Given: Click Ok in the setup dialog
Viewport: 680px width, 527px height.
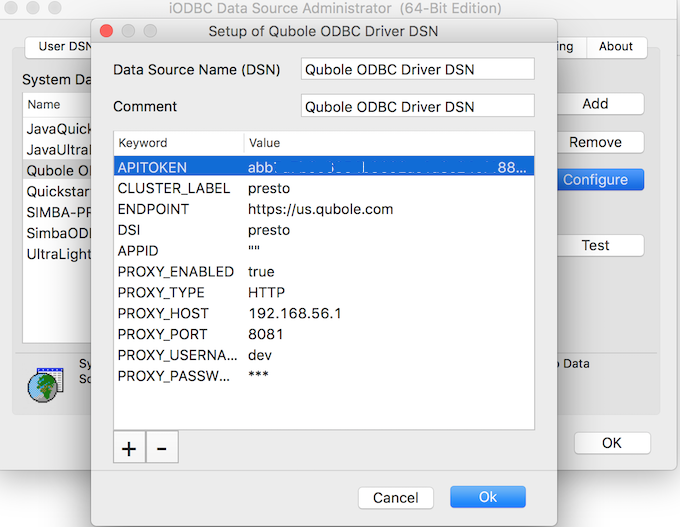Looking at the screenshot, I should [488, 497].
